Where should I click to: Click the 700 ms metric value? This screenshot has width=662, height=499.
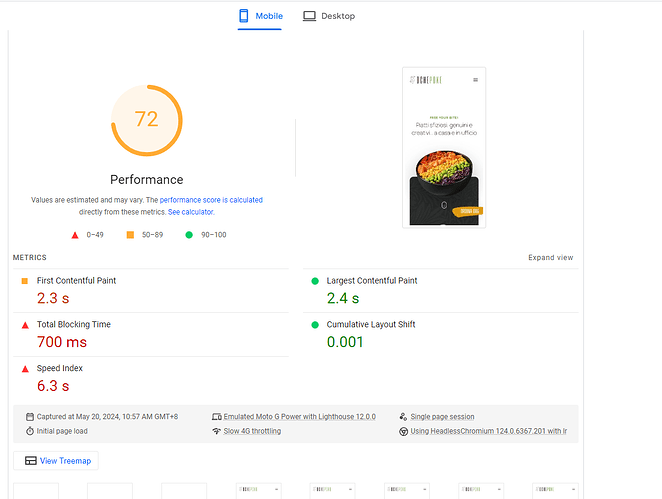[x=62, y=342]
